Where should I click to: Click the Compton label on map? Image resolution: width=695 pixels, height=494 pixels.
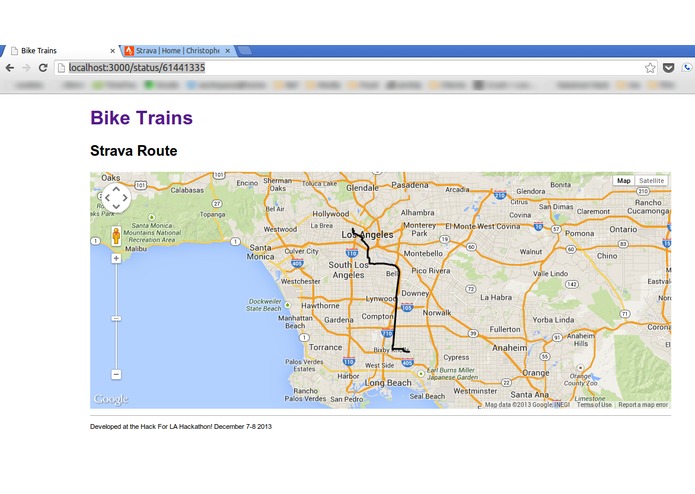point(377,316)
